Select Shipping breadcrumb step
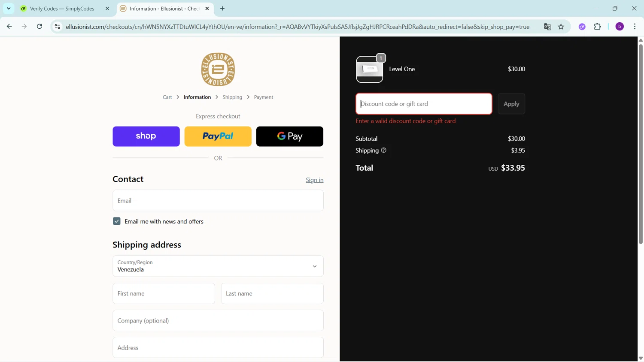 232,97
